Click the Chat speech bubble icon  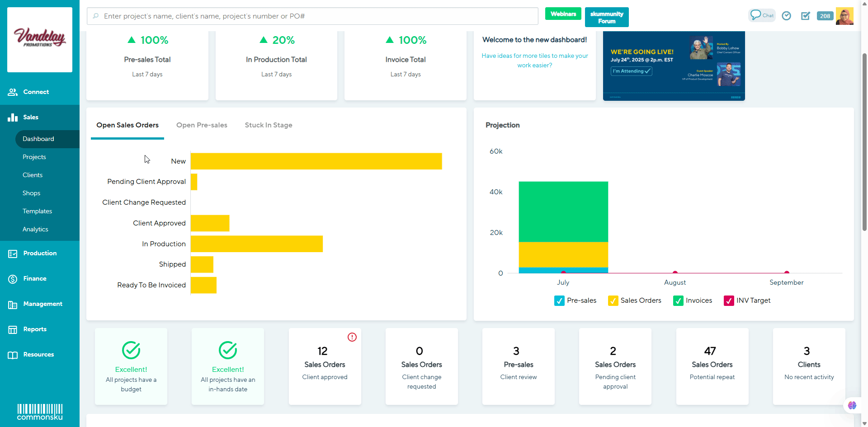pos(755,15)
